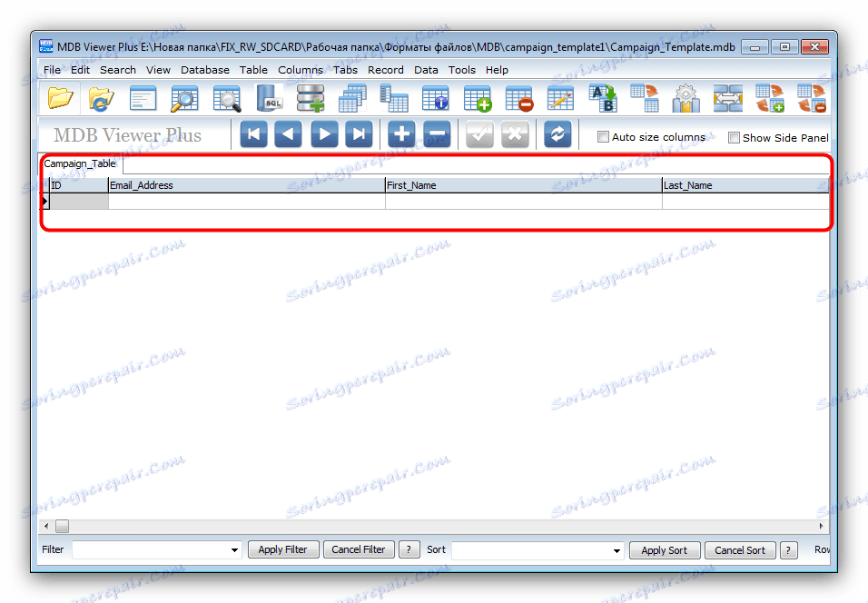
Task: Click the yellow magnifier table search icon
Action: point(185,99)
